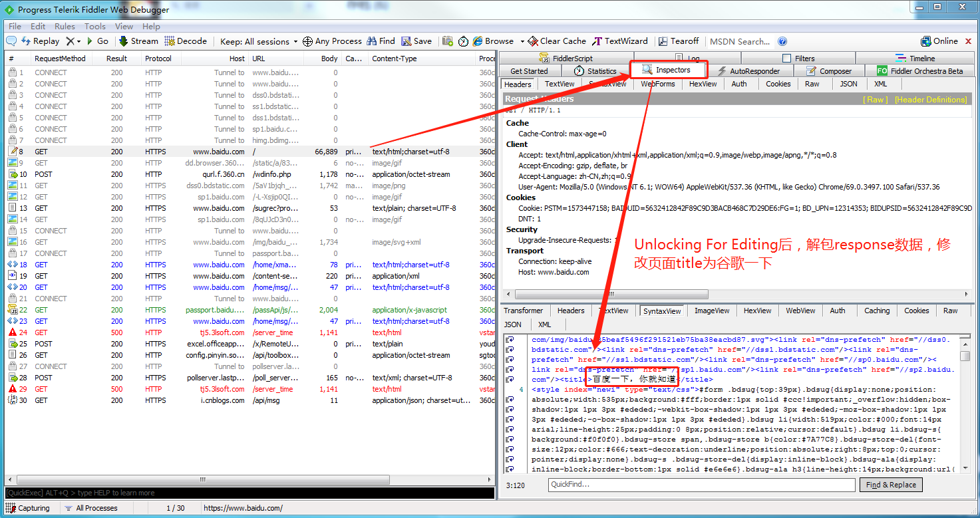The width and height of the screenshot is (980, 518).
Task: Toggle Decode mode
Action: tap(186, 41)
